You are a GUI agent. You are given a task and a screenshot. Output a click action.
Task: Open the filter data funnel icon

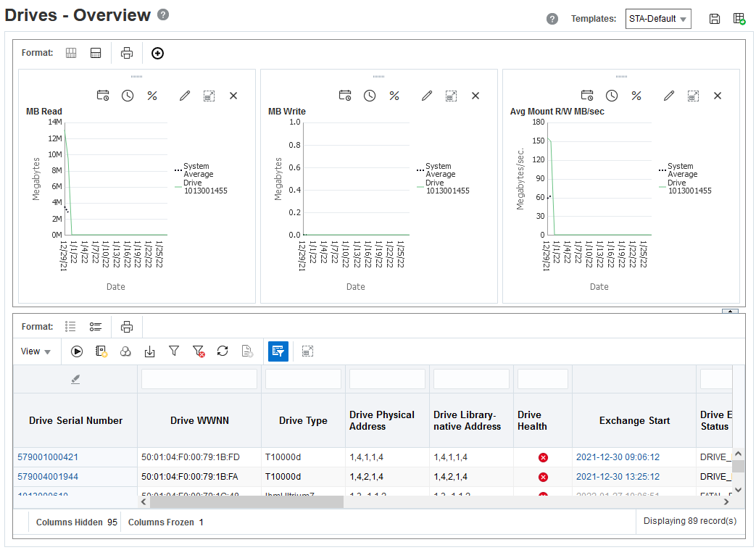pos(174,351)
